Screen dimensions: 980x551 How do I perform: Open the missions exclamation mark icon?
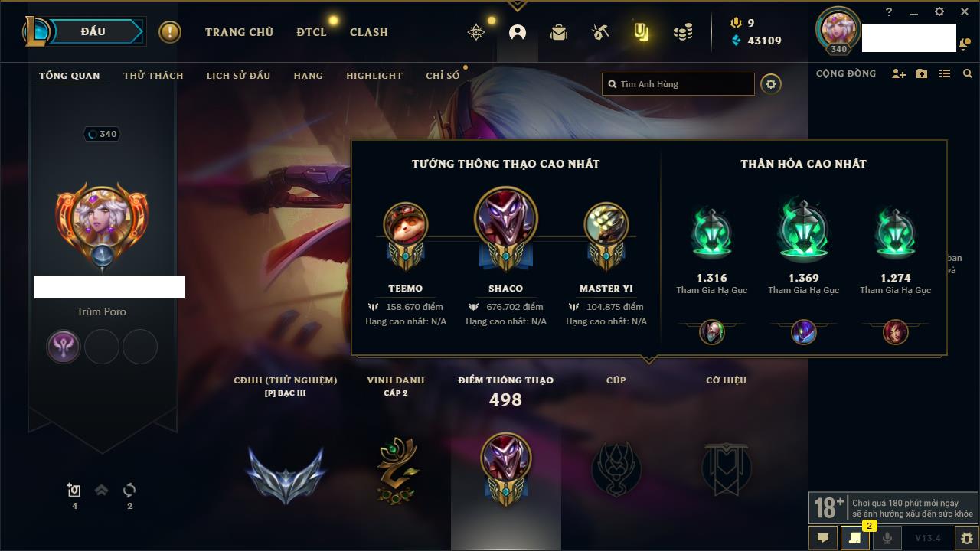(170, 32)
